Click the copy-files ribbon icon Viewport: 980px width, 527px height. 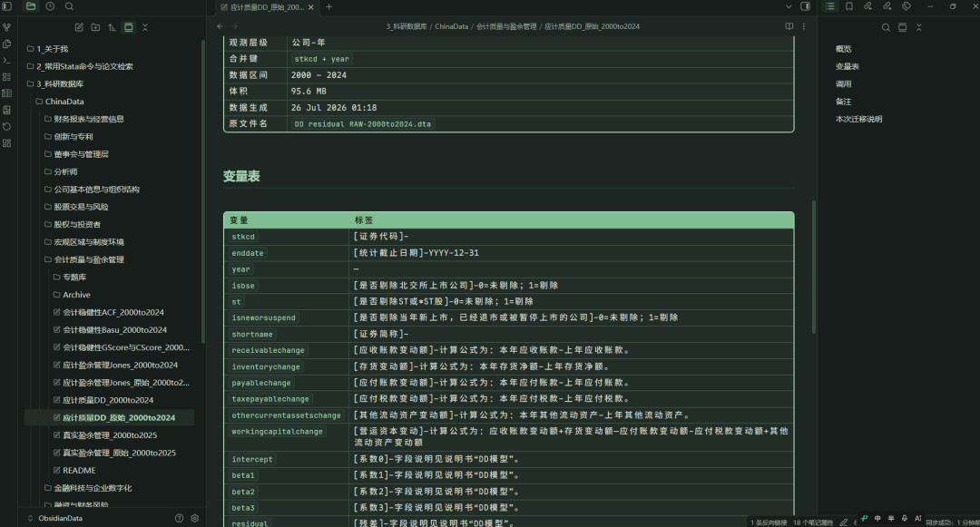click(x=7, y=44)
